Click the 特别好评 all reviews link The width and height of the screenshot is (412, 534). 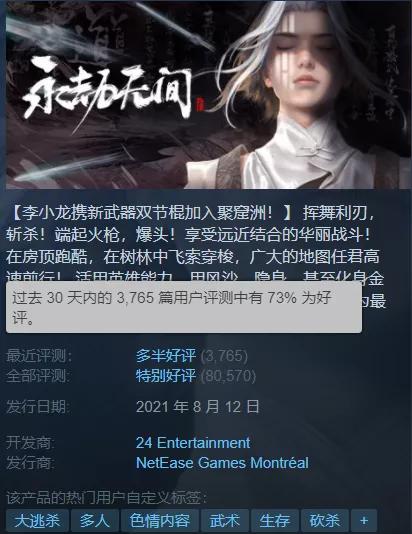click(x=166, y=376)
